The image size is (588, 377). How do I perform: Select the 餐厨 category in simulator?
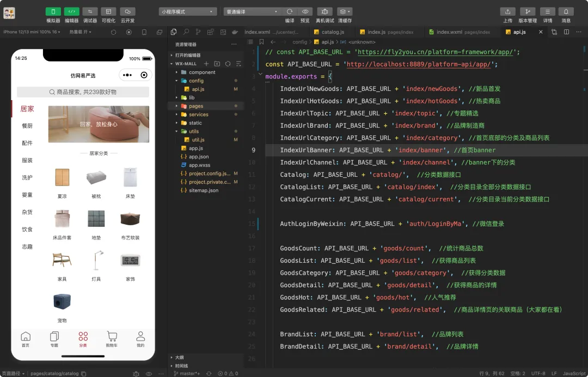(x=27, y=126)
